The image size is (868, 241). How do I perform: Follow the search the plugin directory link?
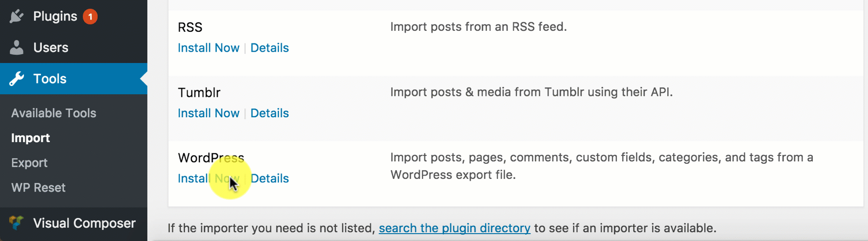[x=455, y=228]
